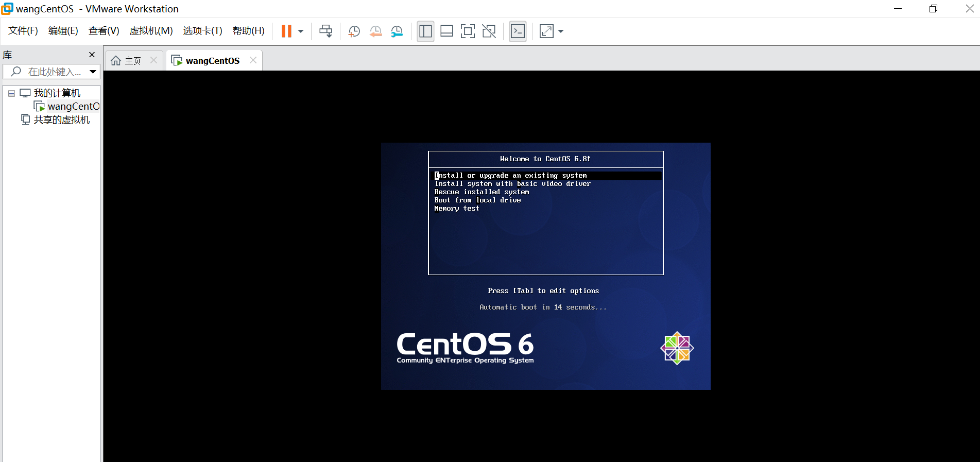This screenshot has width=980, height=462.
Task: Toggle the thumbnail bar view
Action: tap(446, 31)
